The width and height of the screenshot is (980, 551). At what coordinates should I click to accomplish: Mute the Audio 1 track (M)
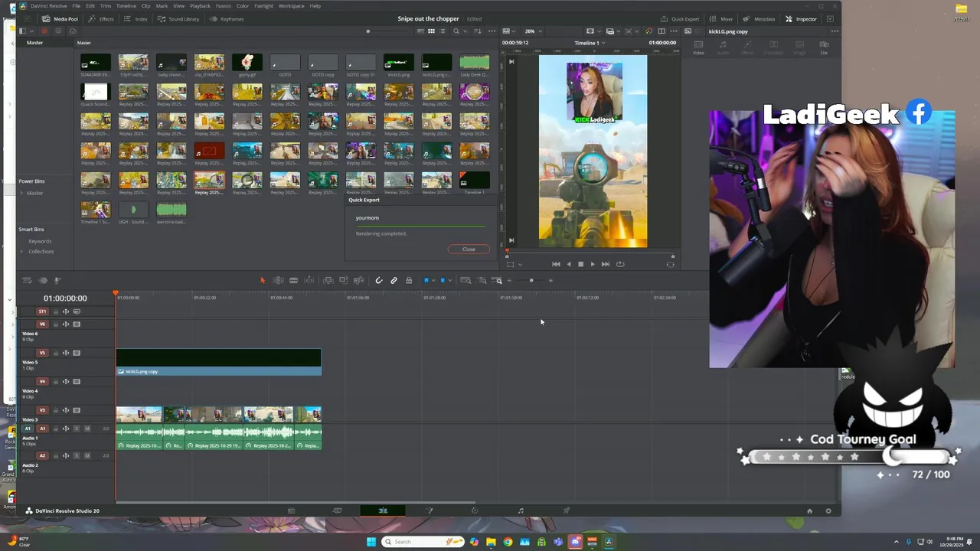[87, 429]
